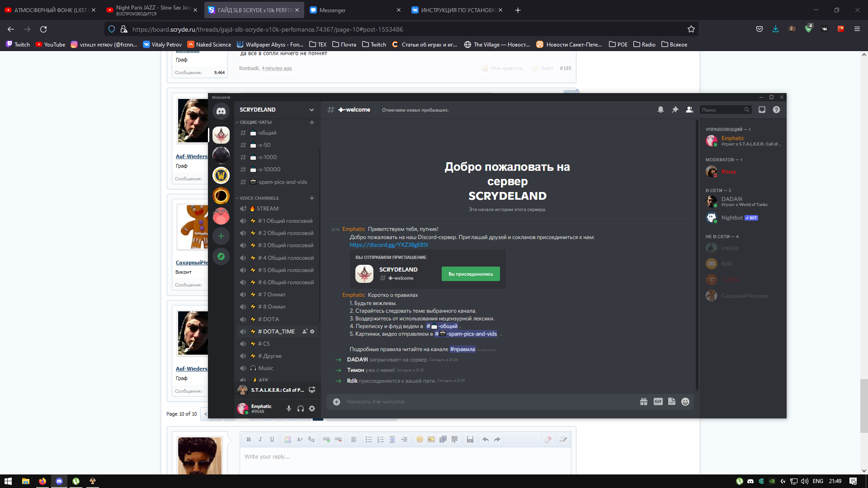Click the Discord search field

(x=722, y=110)
